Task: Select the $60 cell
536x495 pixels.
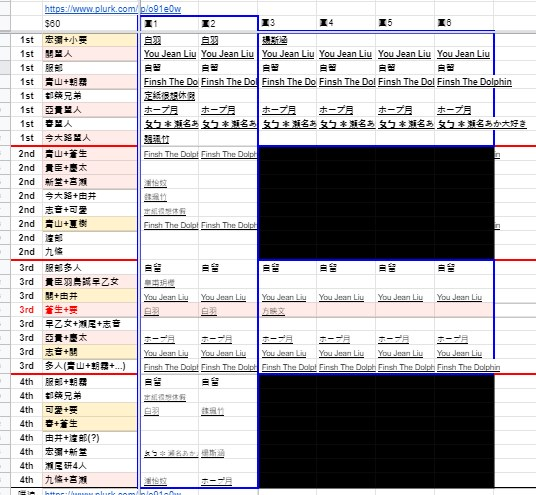Action: click(x=90, y=23)
